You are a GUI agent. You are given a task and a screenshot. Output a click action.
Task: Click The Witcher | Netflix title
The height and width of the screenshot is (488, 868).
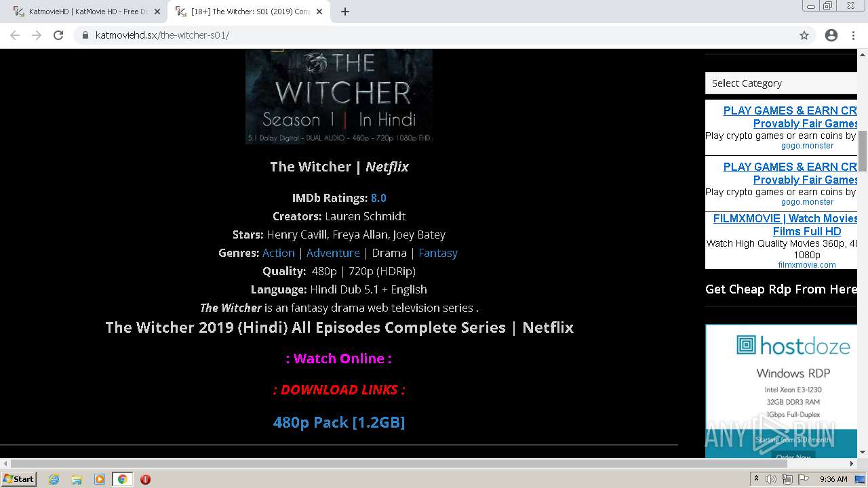point(339,167)
